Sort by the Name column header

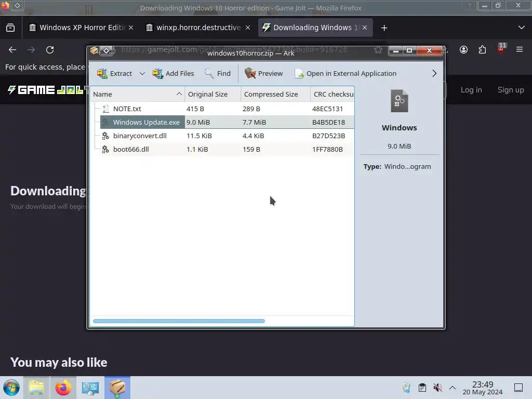(137, 94)
